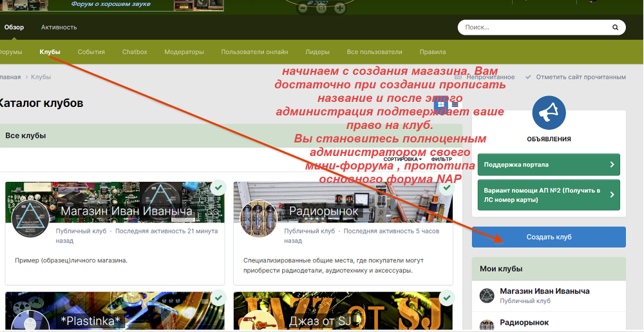
Task: Open the Сортировка dropdown
Action: pos(402,159)
